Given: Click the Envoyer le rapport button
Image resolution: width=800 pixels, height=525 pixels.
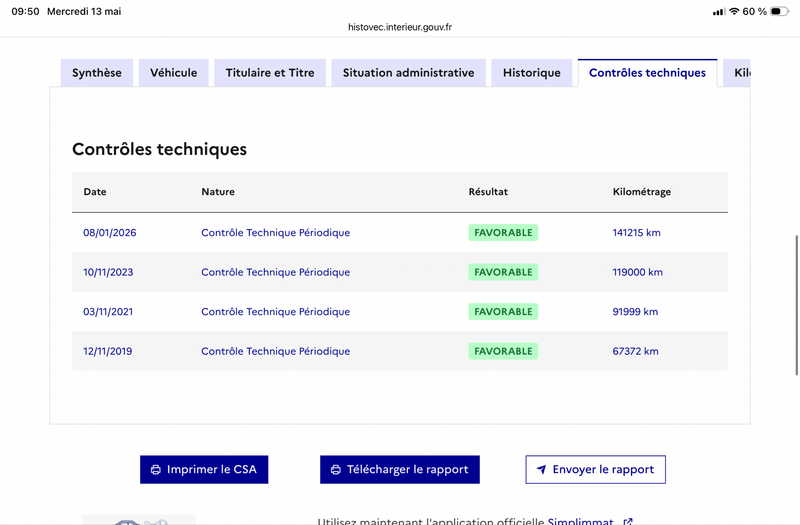Looking at the screenshot, I should (x=595, y=469).
